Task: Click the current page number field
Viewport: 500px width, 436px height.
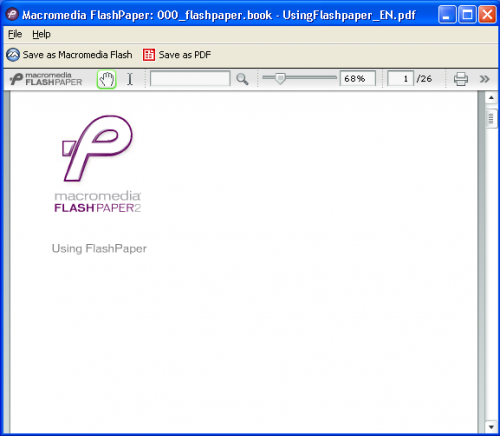Action: point(400,79)
